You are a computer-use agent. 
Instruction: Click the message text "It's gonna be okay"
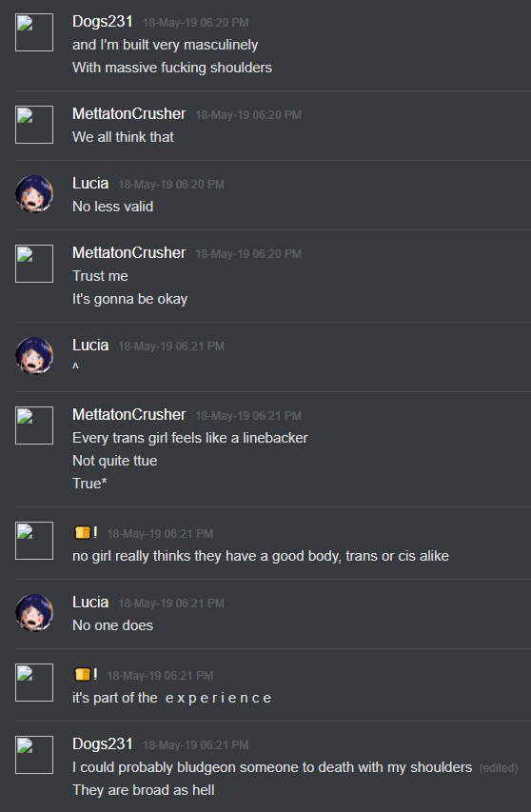coord(130,299)
